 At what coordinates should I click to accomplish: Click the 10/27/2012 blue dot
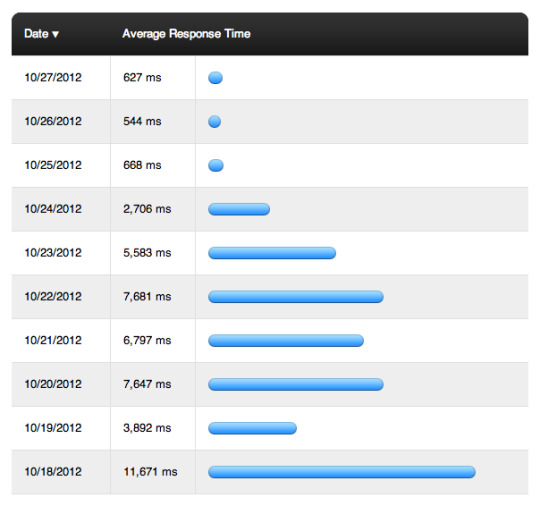point(216,78)
